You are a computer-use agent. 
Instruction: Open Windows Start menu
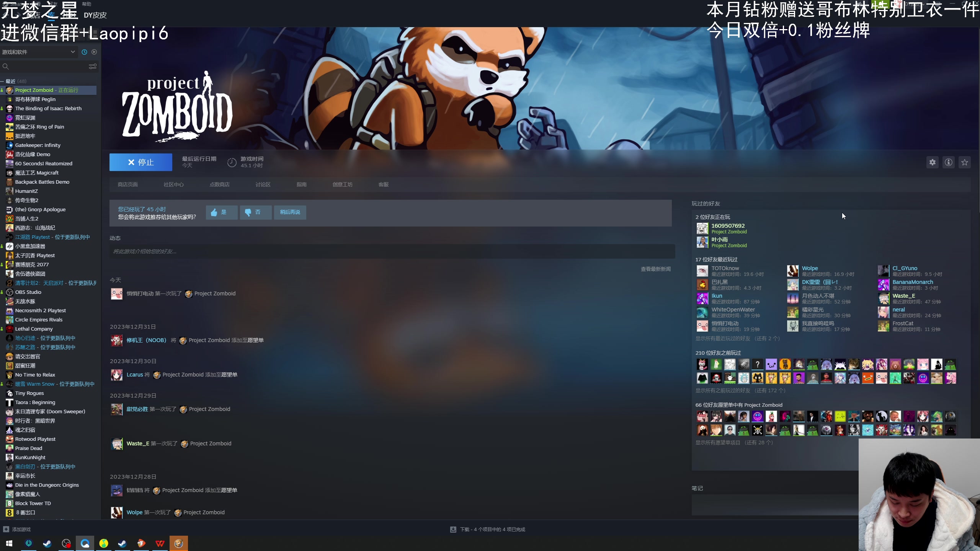[9, 543]
